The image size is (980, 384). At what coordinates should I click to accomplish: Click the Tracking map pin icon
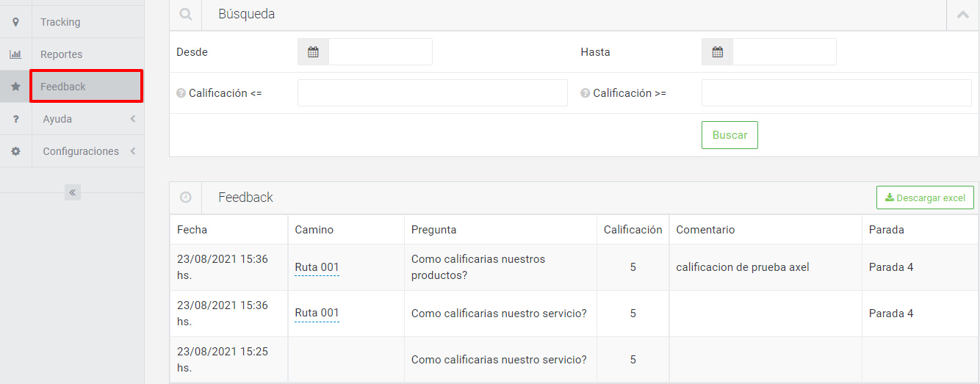pos(15,22)
